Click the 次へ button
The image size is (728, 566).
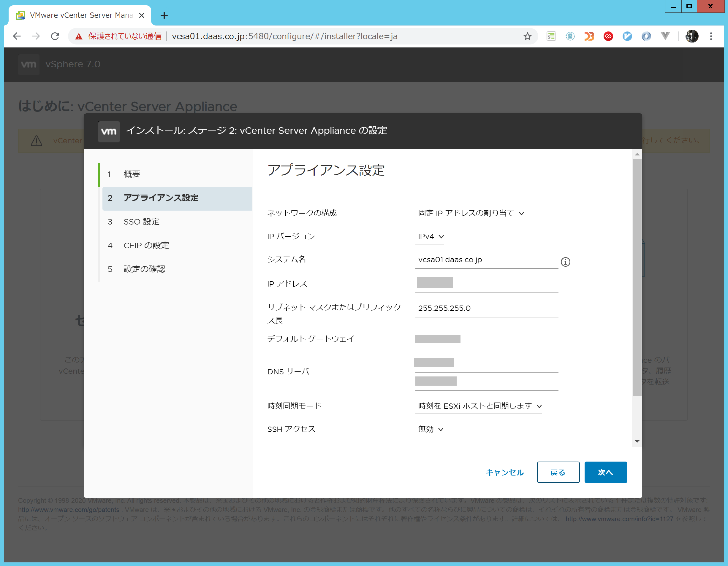pyautogui.click(x=606, y=472)
